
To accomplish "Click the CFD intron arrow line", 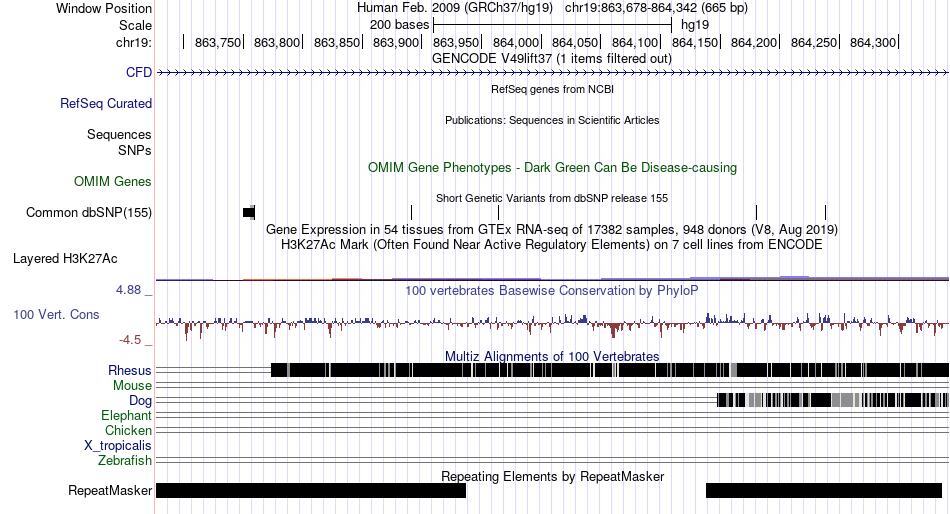I will coord(553,73).
